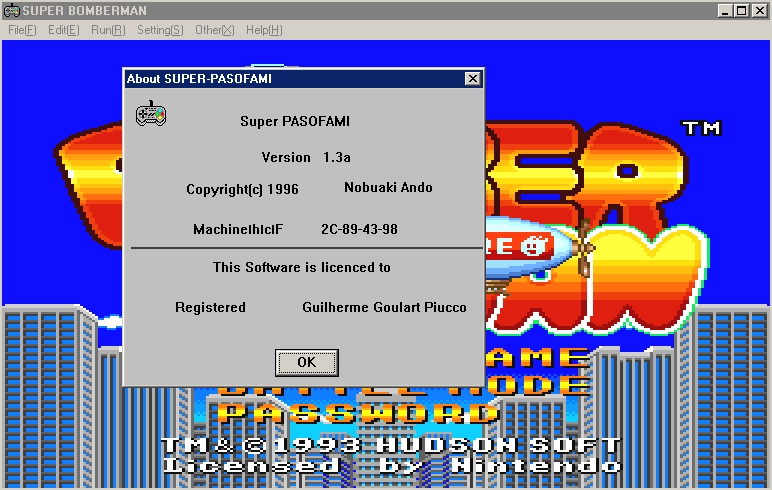Click the gamepad icon in About dialog
Screen dimensions: 772x490
[151, 114]
